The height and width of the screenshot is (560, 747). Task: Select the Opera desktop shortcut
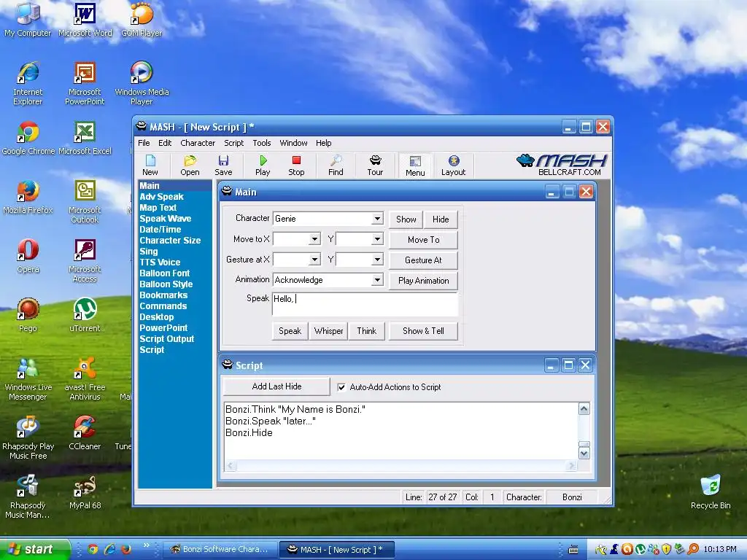[x=28, y=256]
